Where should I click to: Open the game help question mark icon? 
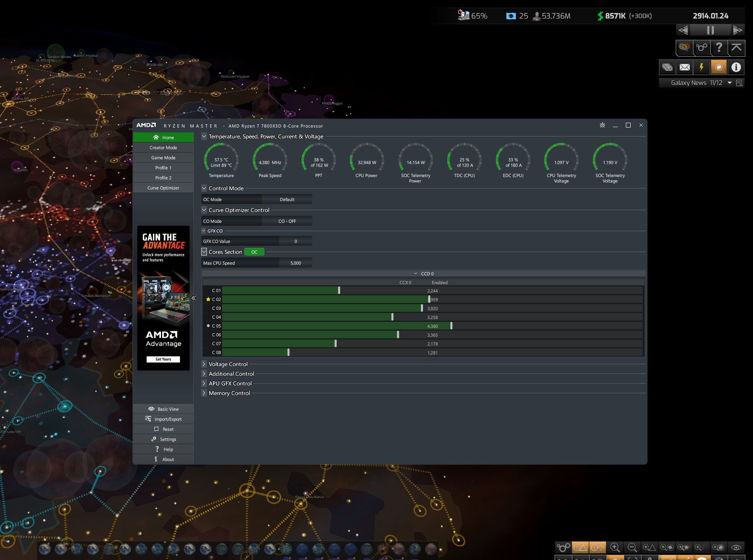719,47
